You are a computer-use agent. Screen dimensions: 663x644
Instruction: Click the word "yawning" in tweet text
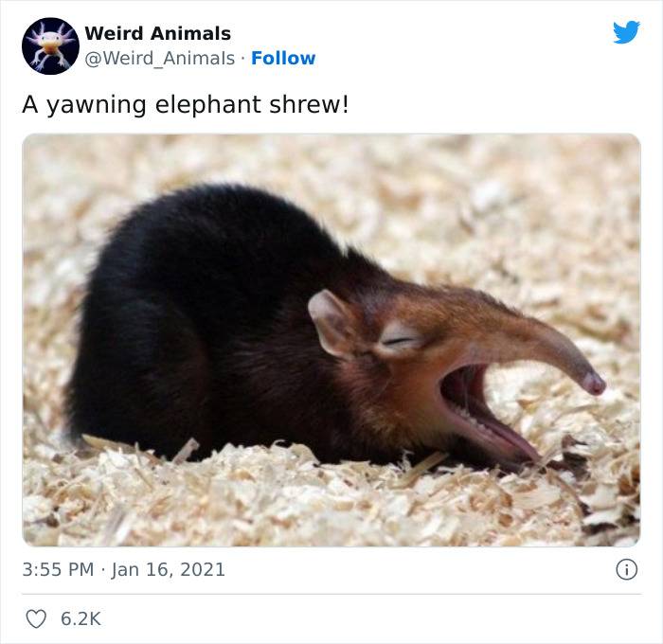[96, 106]
